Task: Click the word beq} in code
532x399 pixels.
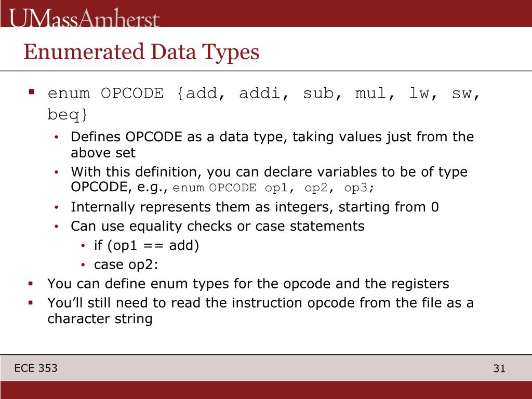Action: point(67,114)
